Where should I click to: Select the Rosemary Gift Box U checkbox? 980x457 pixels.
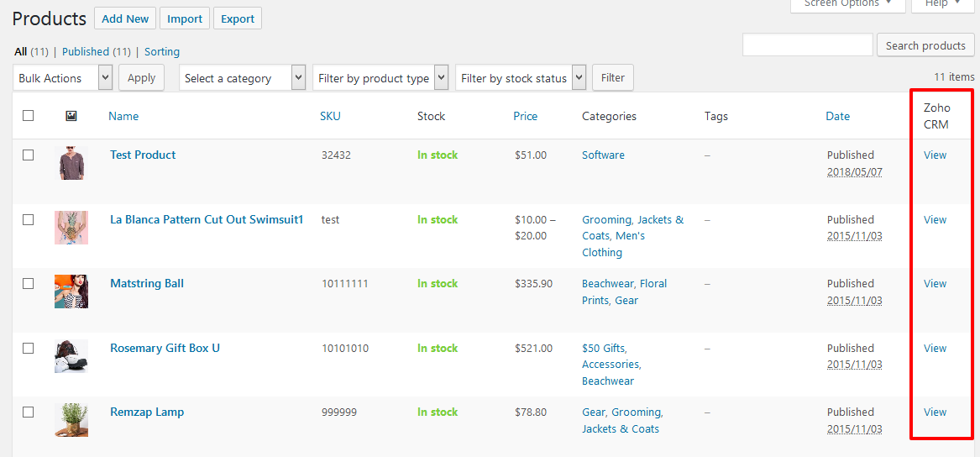[28, 349]
